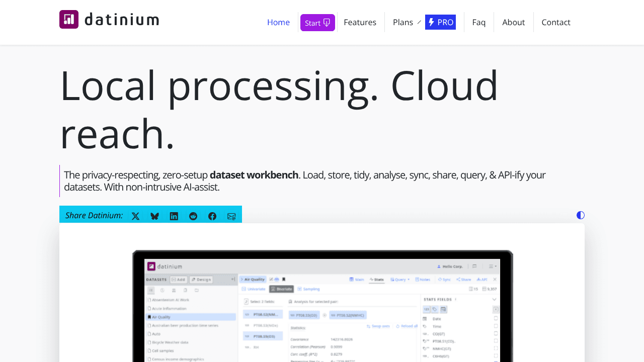Share Datinium on X (Twitter)

pos(135,216)
